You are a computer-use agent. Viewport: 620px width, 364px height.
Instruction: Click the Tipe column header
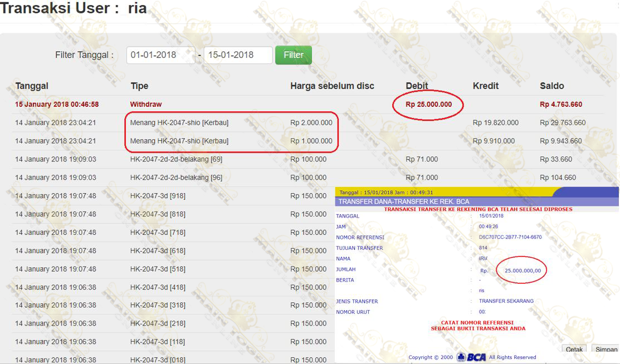[139, 86]
